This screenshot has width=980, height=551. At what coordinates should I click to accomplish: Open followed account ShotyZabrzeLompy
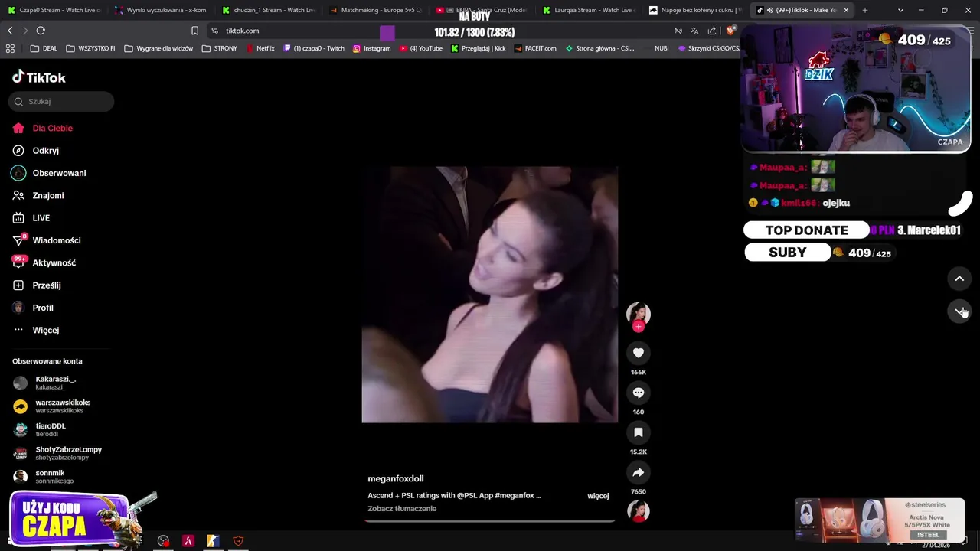[68, 453]
